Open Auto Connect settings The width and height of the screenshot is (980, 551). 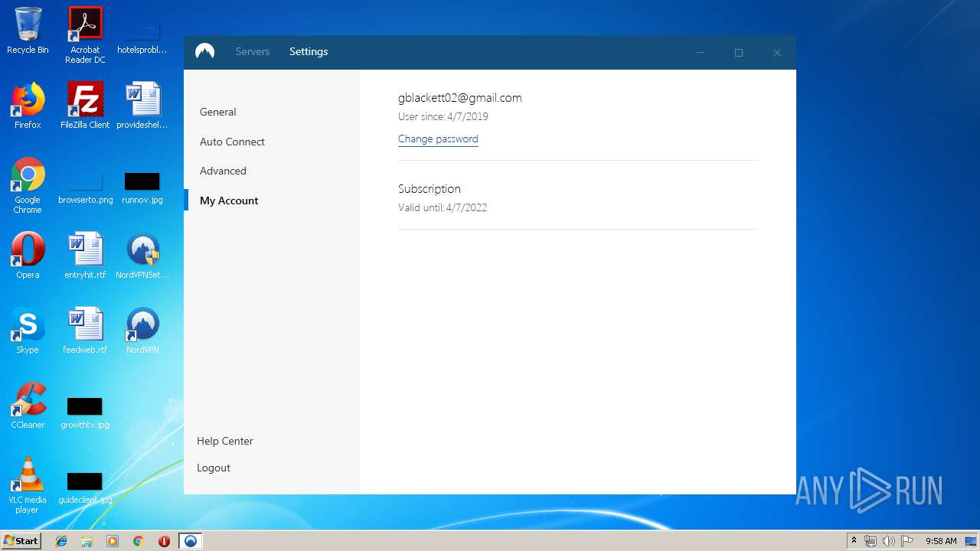pyautogui.click(x=232, y=142)
